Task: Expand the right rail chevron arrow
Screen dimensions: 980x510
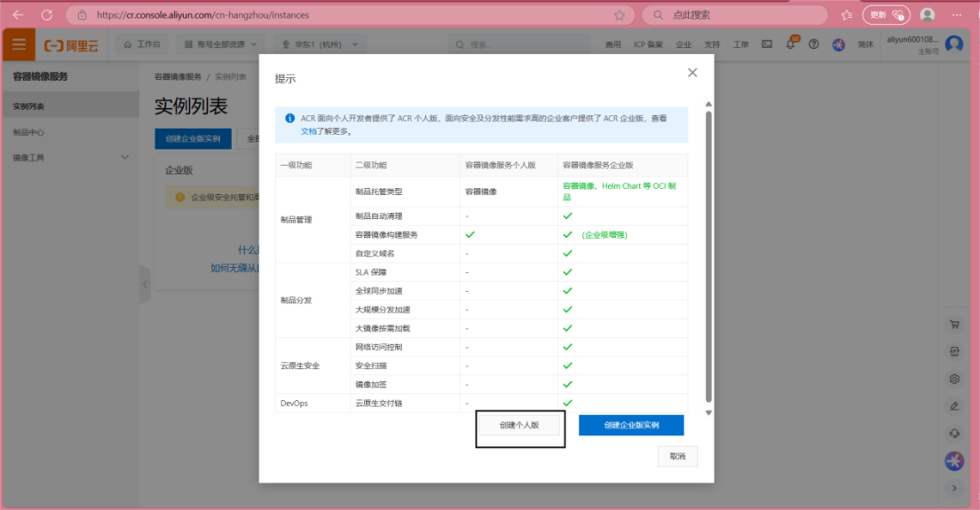Action: [x=954, y=488]
